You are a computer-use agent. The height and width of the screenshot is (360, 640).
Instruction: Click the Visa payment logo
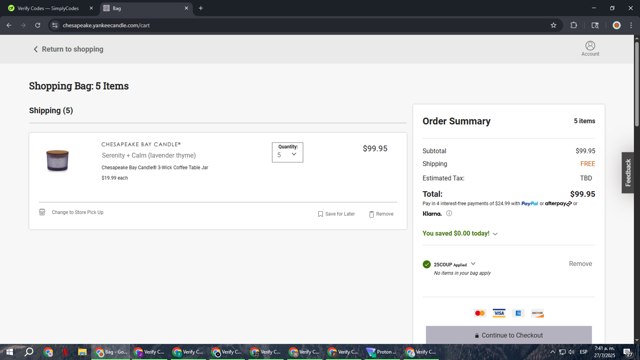[x=499, y=313]
